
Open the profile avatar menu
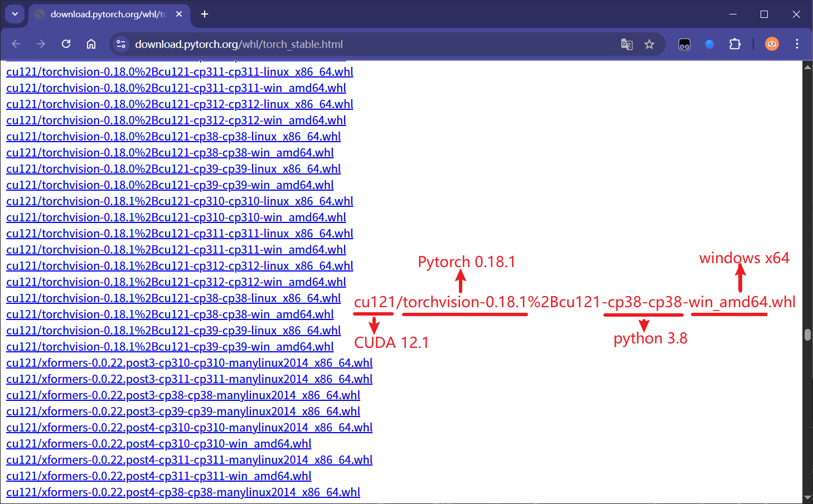pos(772,44)
